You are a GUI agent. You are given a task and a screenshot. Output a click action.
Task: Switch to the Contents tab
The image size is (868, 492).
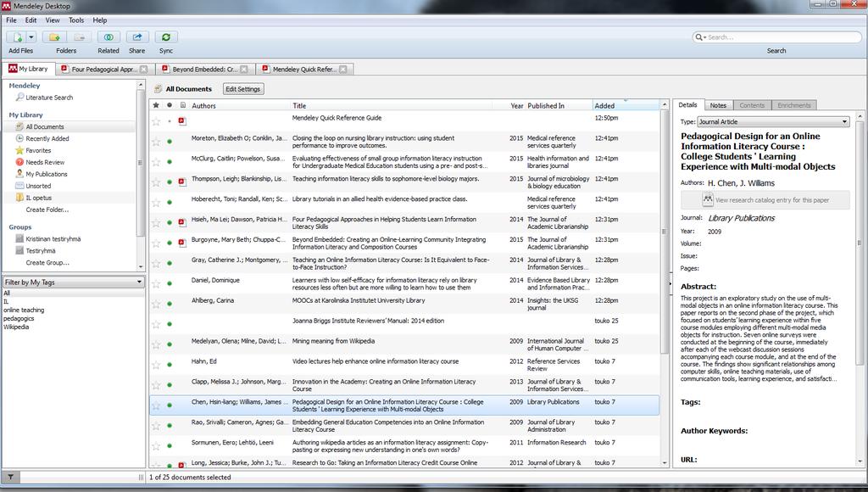(x=752, y=105)
